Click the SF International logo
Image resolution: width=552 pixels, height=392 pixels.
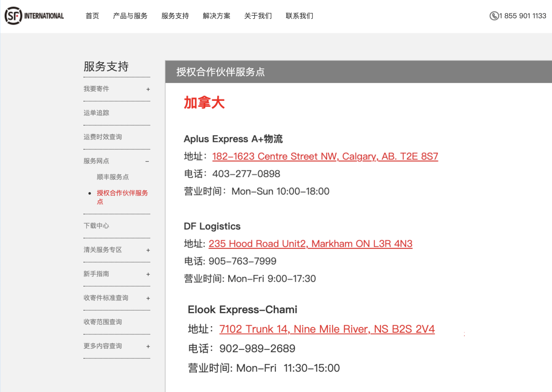pyautogui.click(x=34, y=16)
